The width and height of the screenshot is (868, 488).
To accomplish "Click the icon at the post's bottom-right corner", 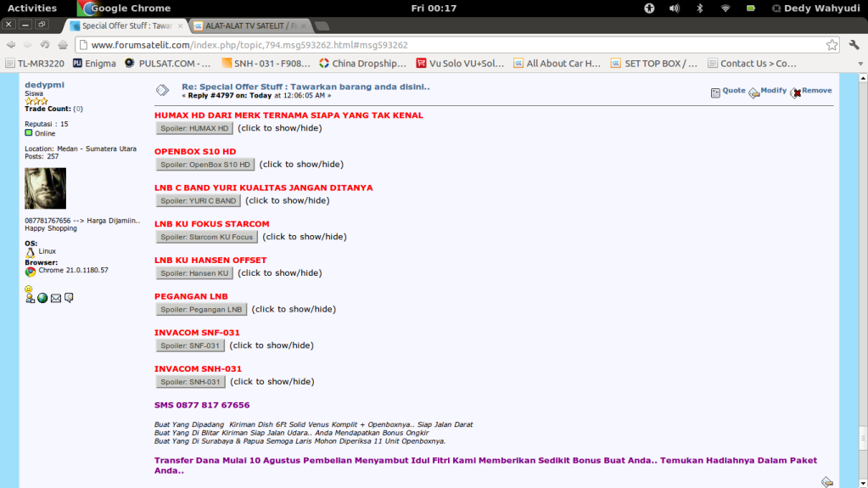I will [x=827, y=482].
